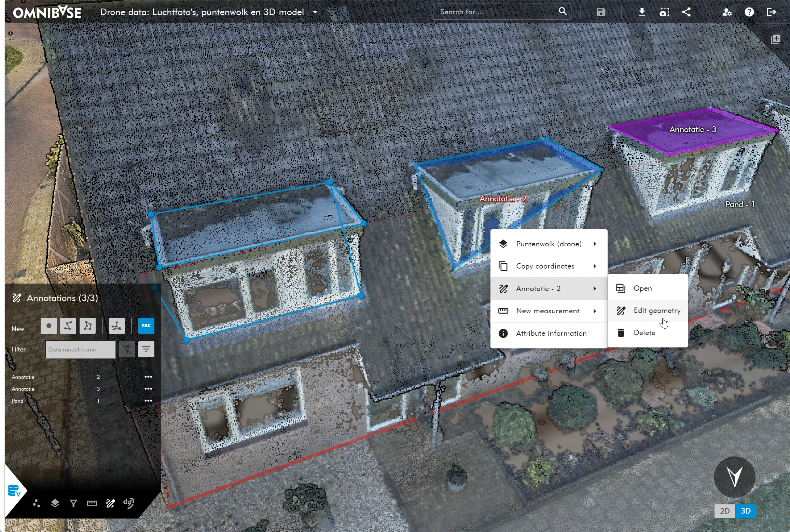Screen dimensions: 790x532
Task: Switch the view to 2D mode
Action: pyautogui.click(x=724, y=511)
